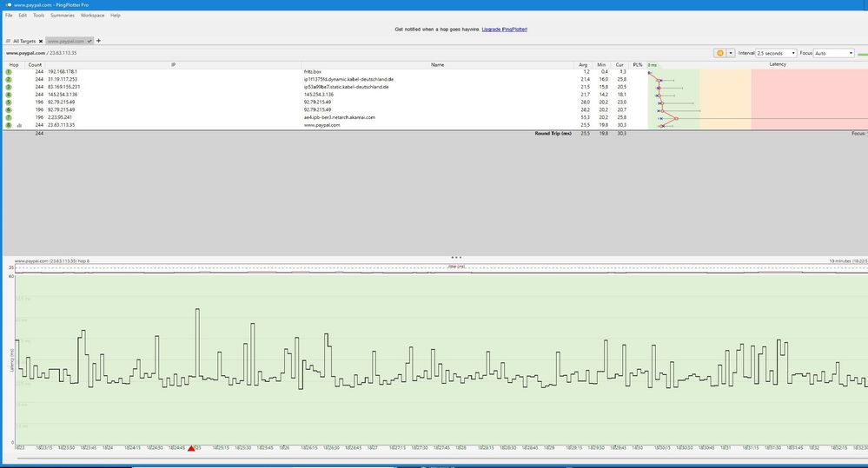Select hop 3 green circle icon
Viewport: 868px width, 468px height.
(9, 88)
